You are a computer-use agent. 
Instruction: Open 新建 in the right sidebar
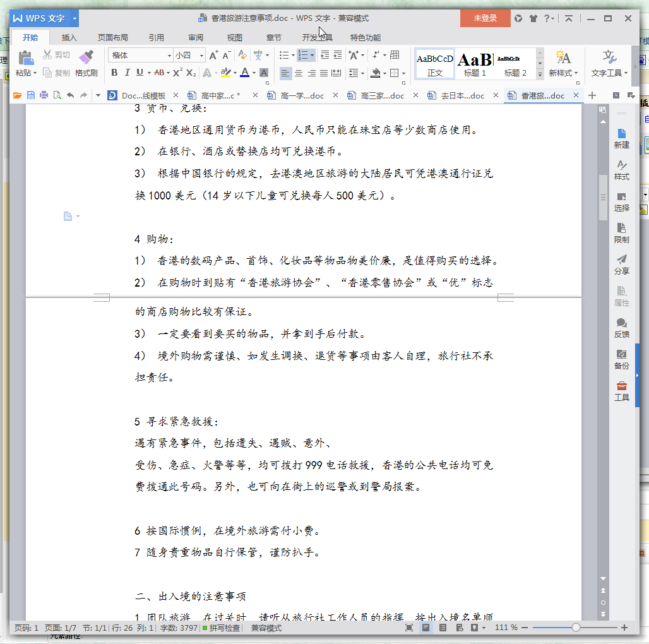621,139
